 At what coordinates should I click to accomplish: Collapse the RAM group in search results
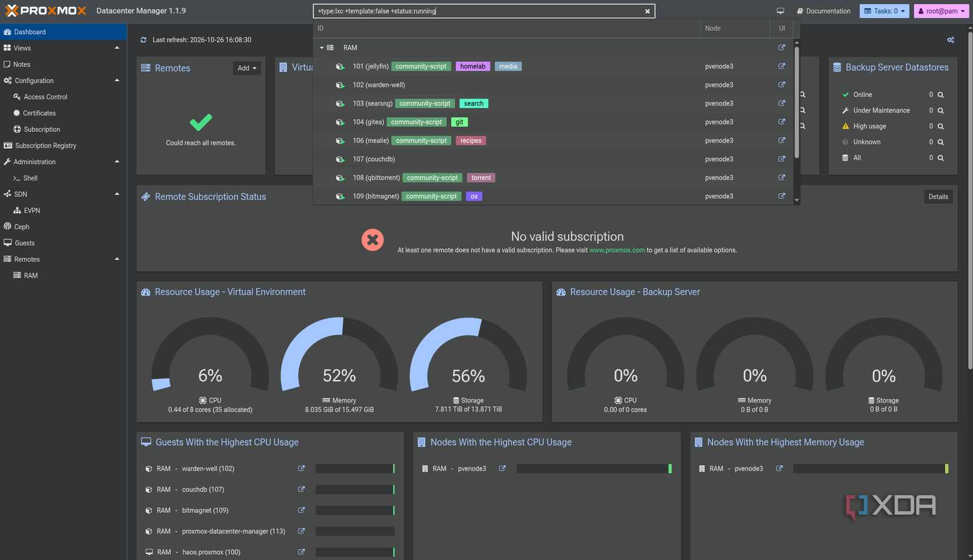click(x=322, y=48)
